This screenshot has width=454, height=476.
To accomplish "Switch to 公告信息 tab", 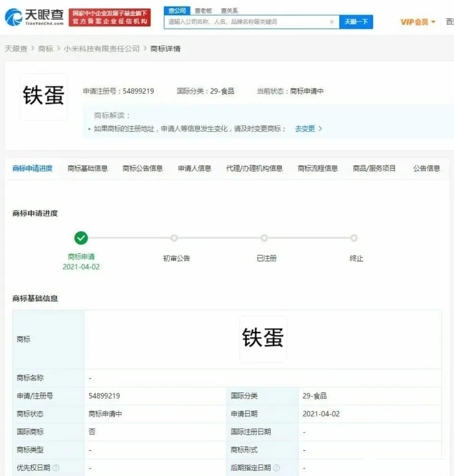I will (426, 169).
